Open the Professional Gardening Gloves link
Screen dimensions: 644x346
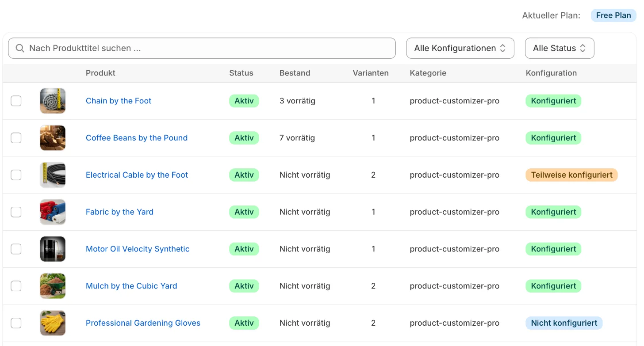point(143,323)
